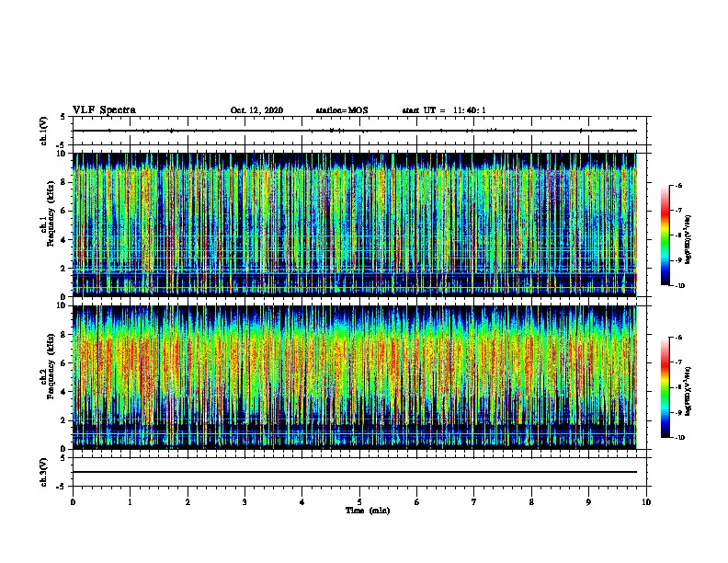Click the ch.3 voltage flat trace
728x563 pixels.
(x=355, y=472)
